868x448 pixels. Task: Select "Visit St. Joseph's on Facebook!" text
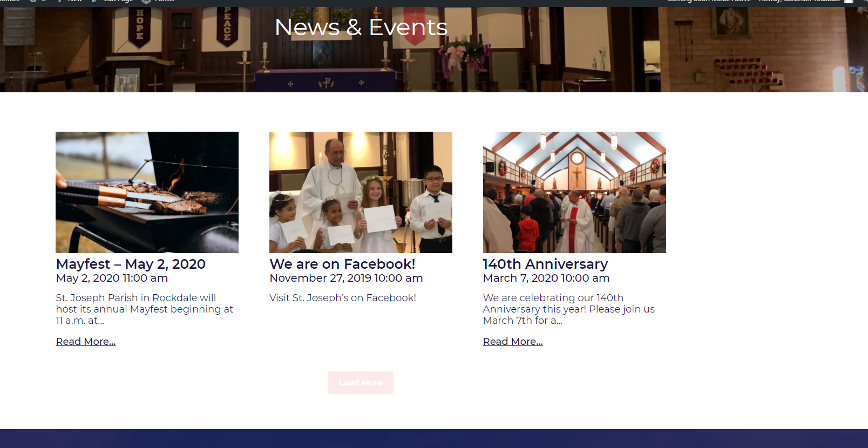tap(343, 298)
